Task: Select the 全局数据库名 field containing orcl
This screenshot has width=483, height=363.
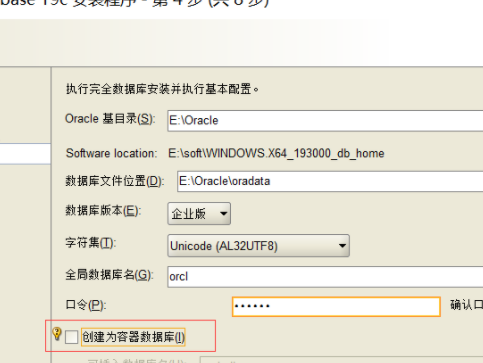Action: pyautogui.click(x=325, y=276)
